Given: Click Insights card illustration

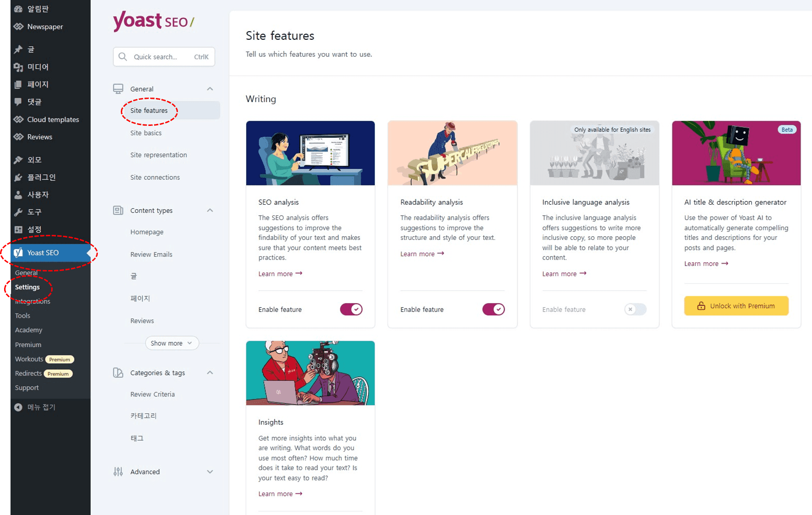Looking at the screenshot, I should 310,373.
